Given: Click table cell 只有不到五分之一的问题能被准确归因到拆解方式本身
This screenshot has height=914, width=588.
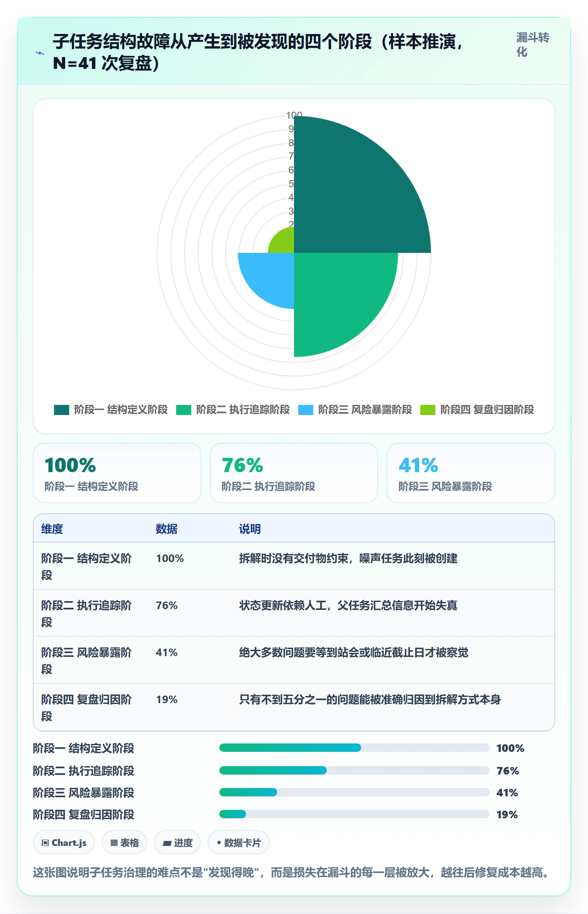Looking at the screenshot, I should coord(370,699).
